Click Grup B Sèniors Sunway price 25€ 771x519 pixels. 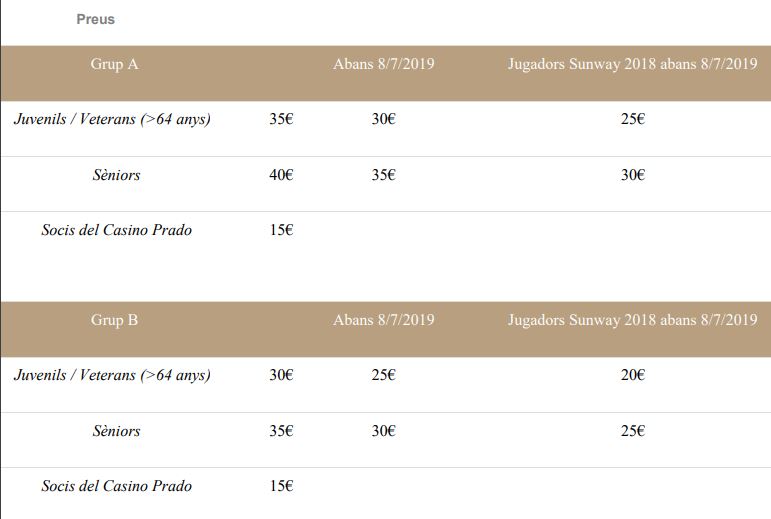[633, 431]
